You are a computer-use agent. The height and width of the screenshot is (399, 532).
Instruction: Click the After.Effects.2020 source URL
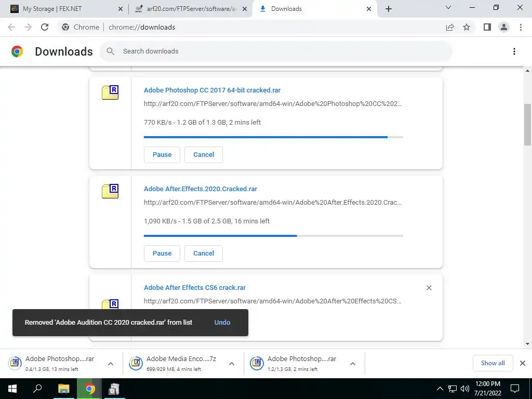[x=273, y=203]
